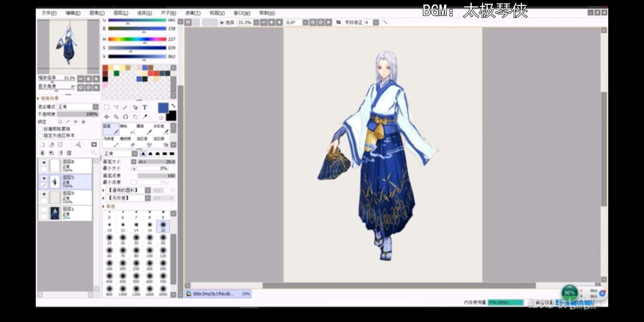
Task: Zoom in with canvas toolbar plus button
Action: (271, 23)
